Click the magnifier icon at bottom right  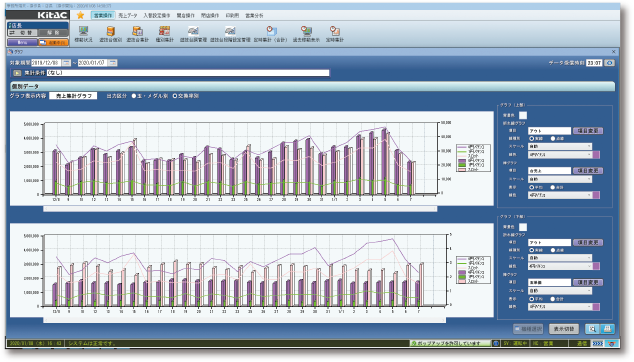(592, 329)
